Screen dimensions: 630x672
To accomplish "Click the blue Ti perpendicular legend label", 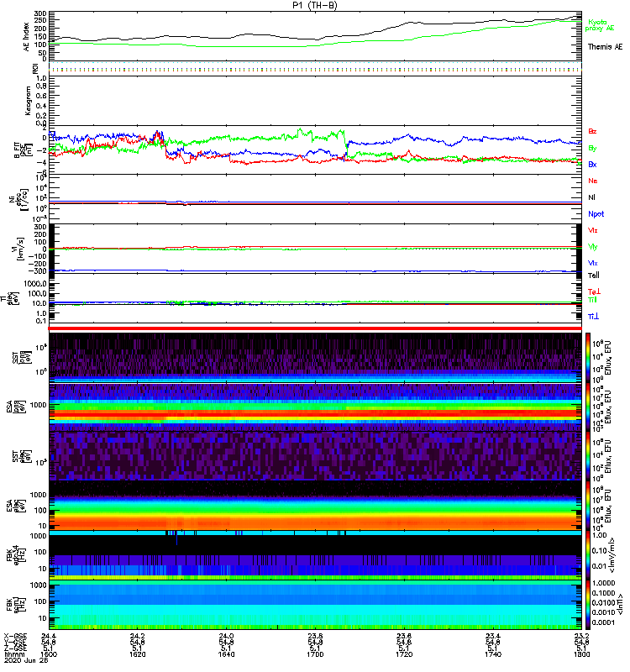I will pos(593,317).
